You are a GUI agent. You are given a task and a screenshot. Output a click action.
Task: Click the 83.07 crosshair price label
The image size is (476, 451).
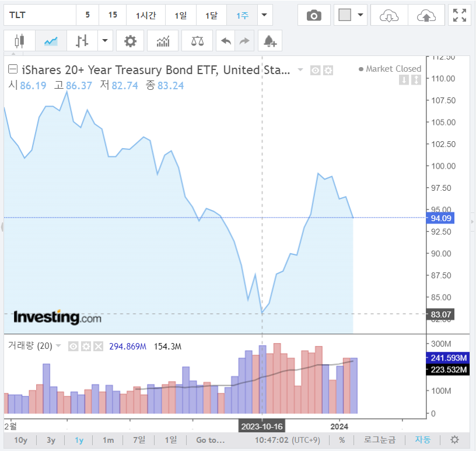coord(440,314)
